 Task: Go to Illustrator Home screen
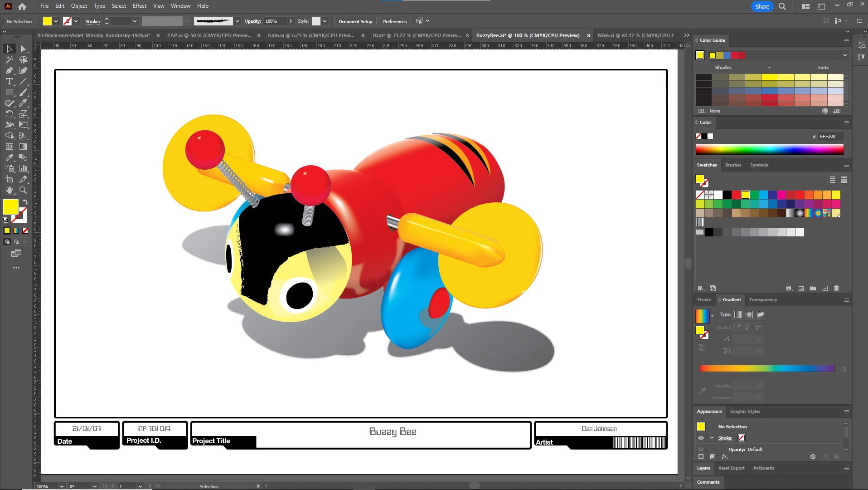[22, 6]
